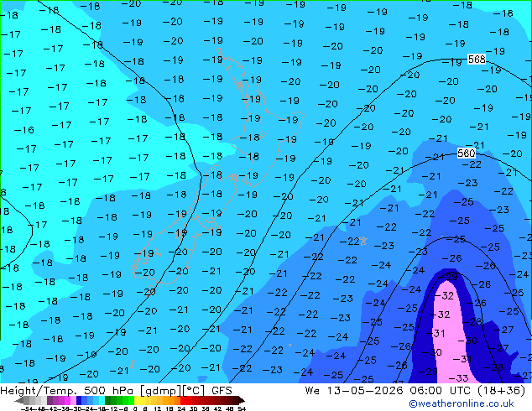Select the bright red swatch in the legend

pyautogui.click(x=183, y=400)
